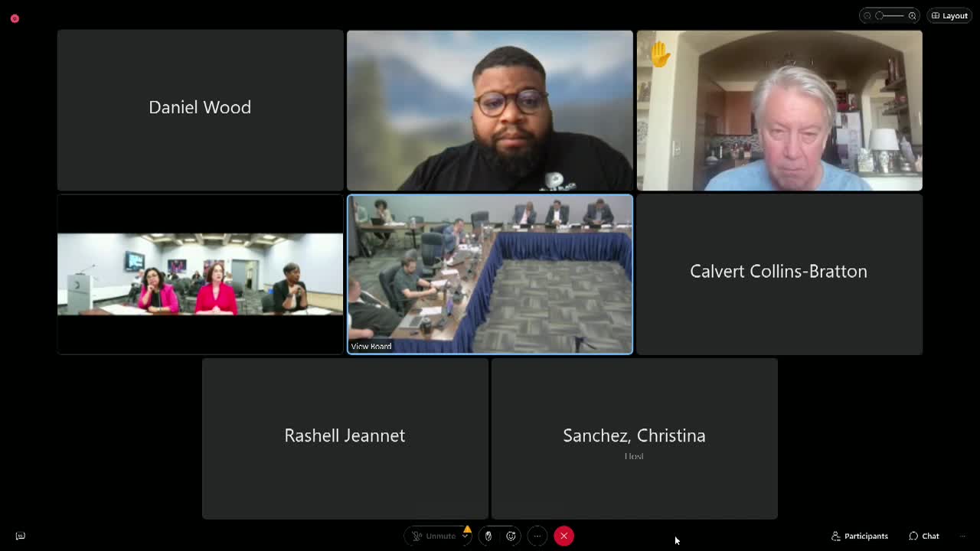This screenshot has width=980, height=551.
Task: Click the recording indicator red dot
Action: point(15,18)
